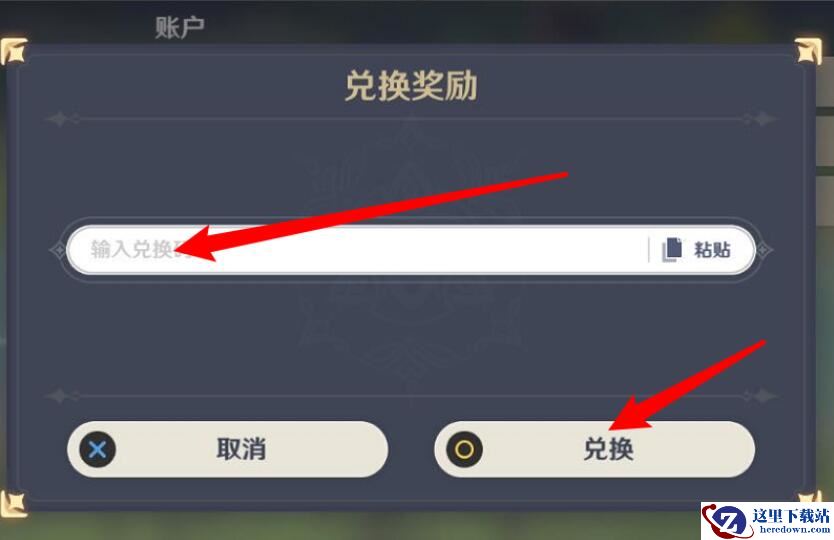Click star ornament left of upper divider

tap(59, 119)
